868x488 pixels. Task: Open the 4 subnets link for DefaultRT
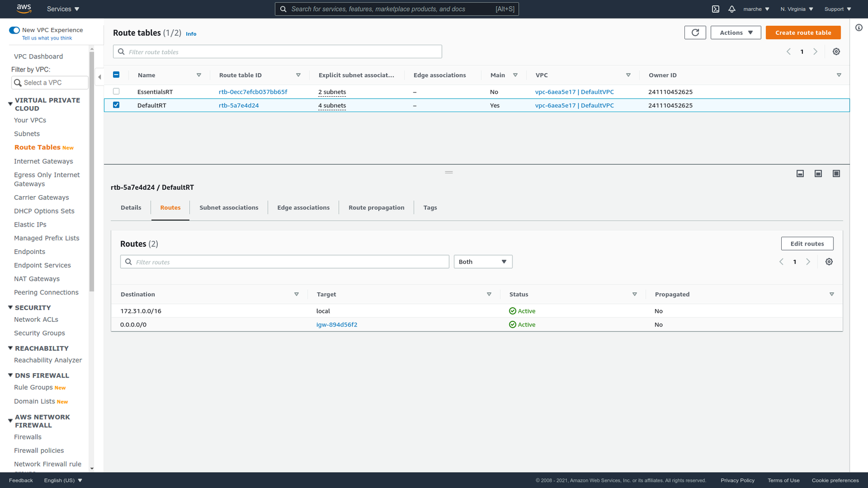(x=332, y=106)
